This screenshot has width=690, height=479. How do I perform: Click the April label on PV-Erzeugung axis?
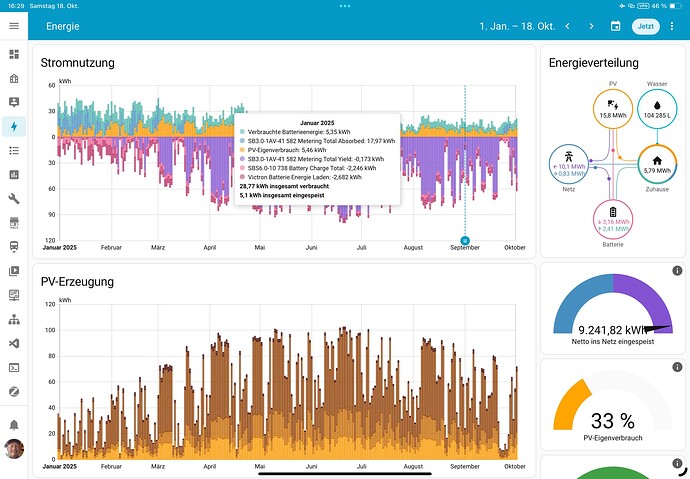point(210,466)
